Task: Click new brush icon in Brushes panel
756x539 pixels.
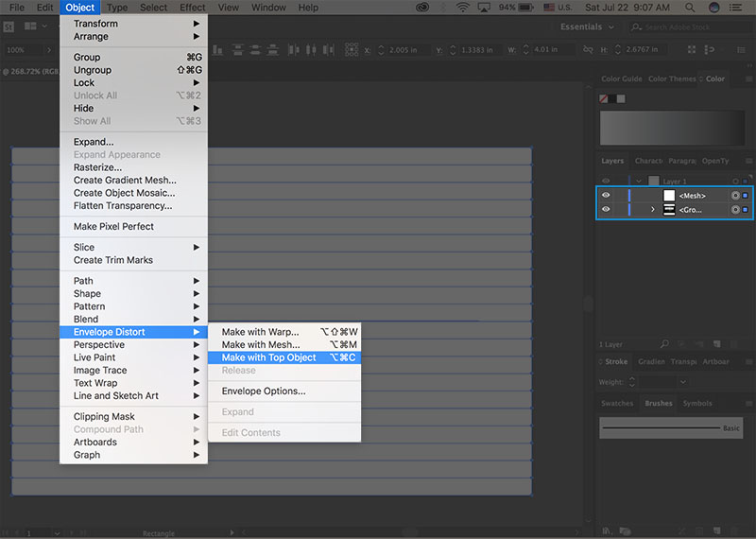Action: tap(717, 530)
